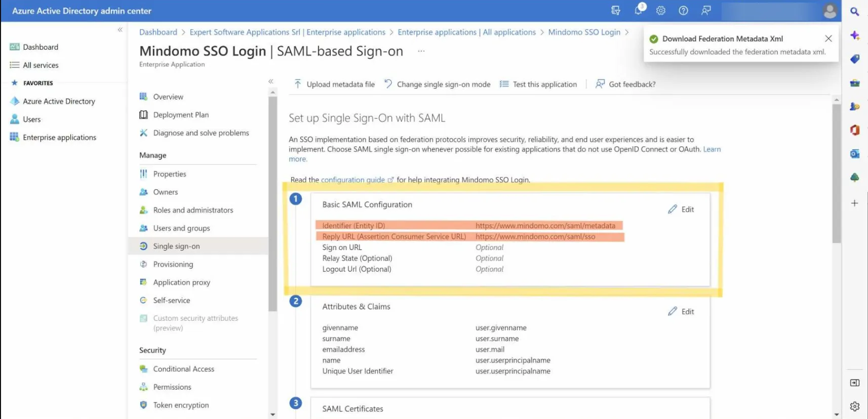
Task: Open the Cloud Shell directory filter icon
Action: 616,11
